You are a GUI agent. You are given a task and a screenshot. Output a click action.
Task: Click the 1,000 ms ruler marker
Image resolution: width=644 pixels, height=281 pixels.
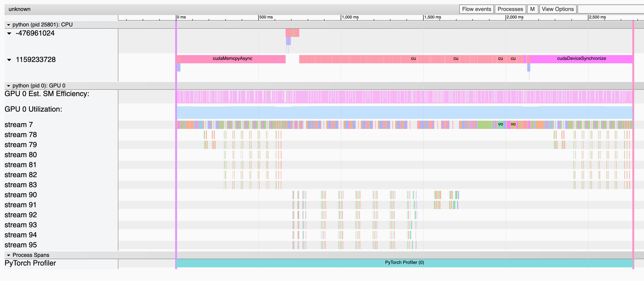350,17
